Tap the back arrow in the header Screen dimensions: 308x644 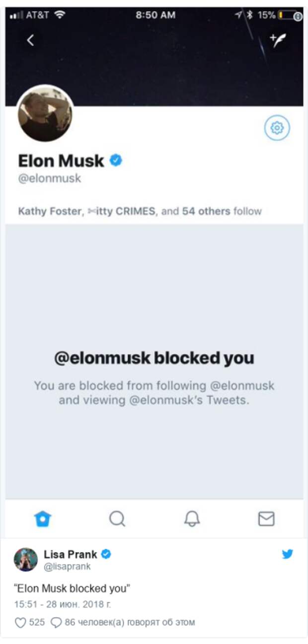[x=30, y=40]
